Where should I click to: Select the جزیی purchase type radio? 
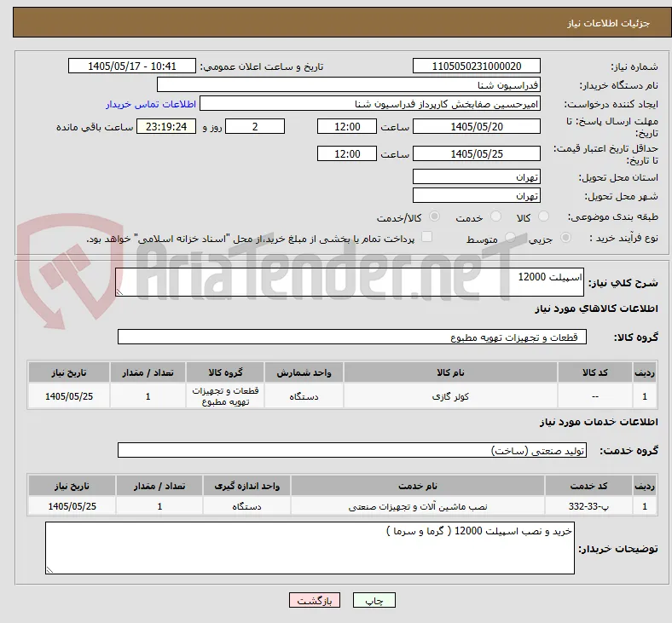pyautogui.click(x=565, y=238)
